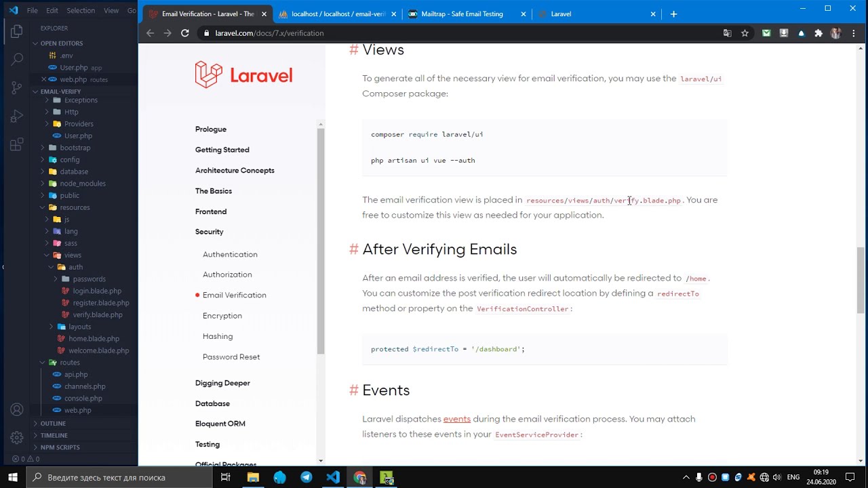The image size is (868, 488).
Task: Open the Getting Started docs section
Action: click(x=222, y=150)
